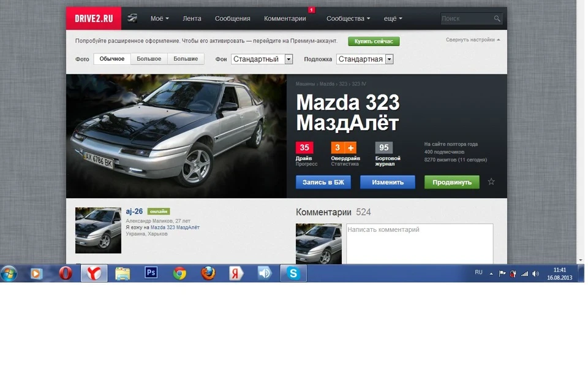Click Запись в БЖ button

tap(323, 182)
